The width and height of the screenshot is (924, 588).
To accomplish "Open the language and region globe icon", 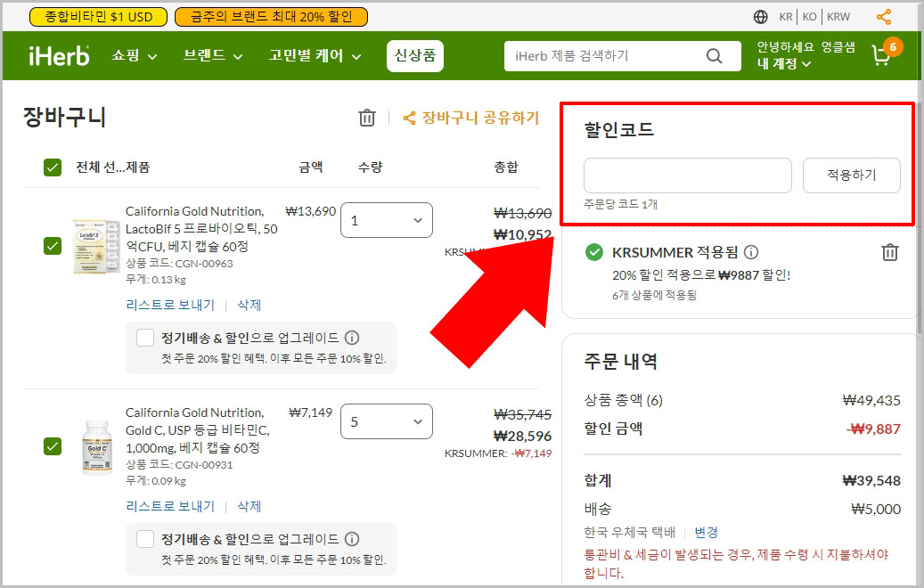I will click(764, 15).
